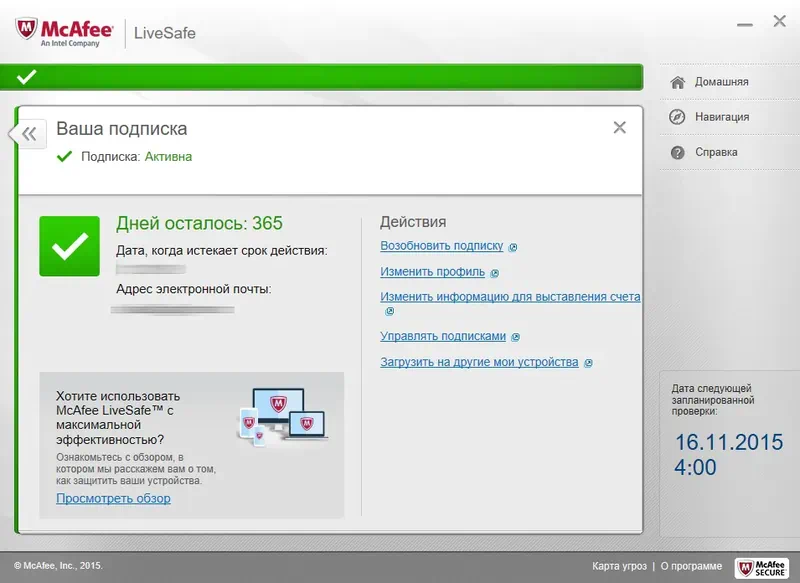
Task: Click the © McAfee, Inc., 2015 text
Action: pyautogui.click(x=58, y=566)
